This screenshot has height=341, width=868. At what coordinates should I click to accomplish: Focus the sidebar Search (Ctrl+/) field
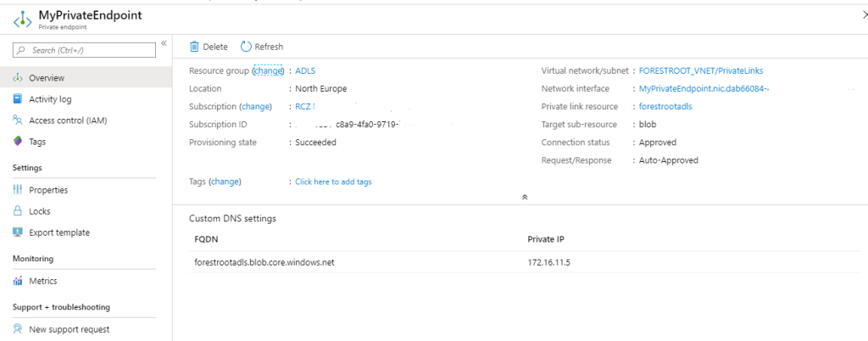click(84, 50)
